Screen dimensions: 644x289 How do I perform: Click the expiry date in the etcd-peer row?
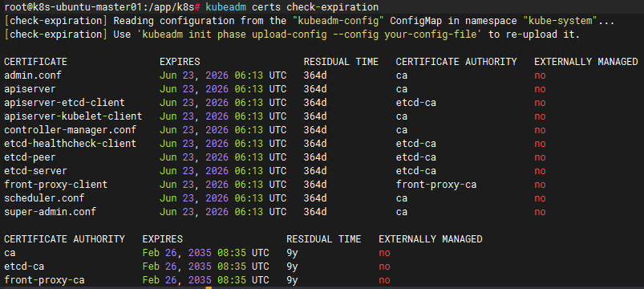[223, 157]
